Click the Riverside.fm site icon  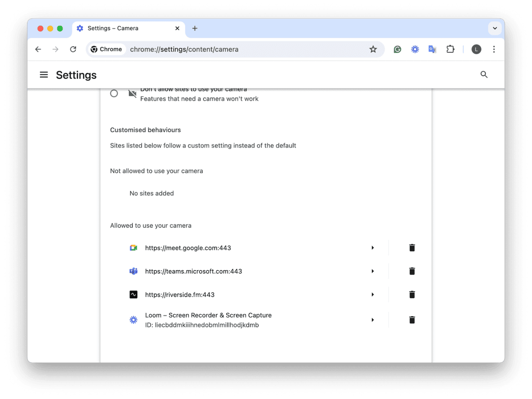(133, 294)
